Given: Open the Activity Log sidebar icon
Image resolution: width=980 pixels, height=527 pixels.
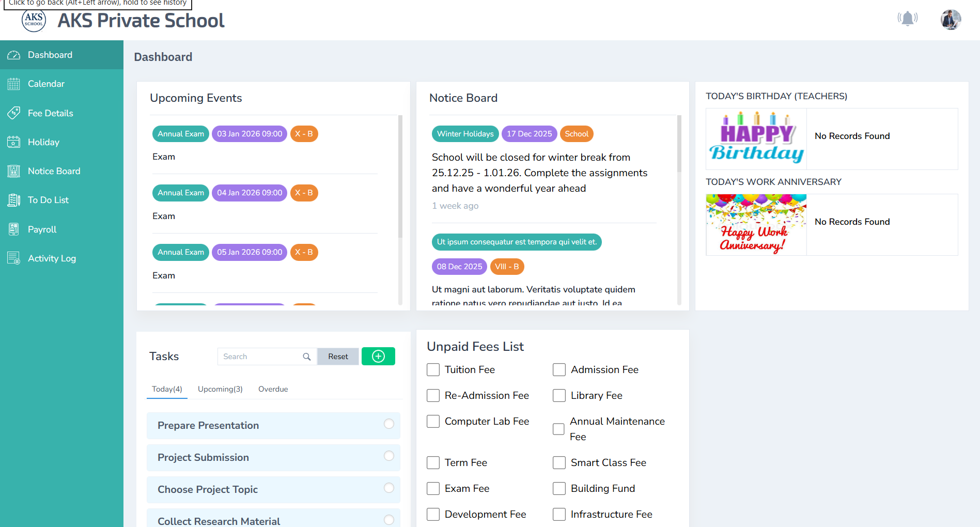Looking at the screenshot, I should click(x=14, y=258).
